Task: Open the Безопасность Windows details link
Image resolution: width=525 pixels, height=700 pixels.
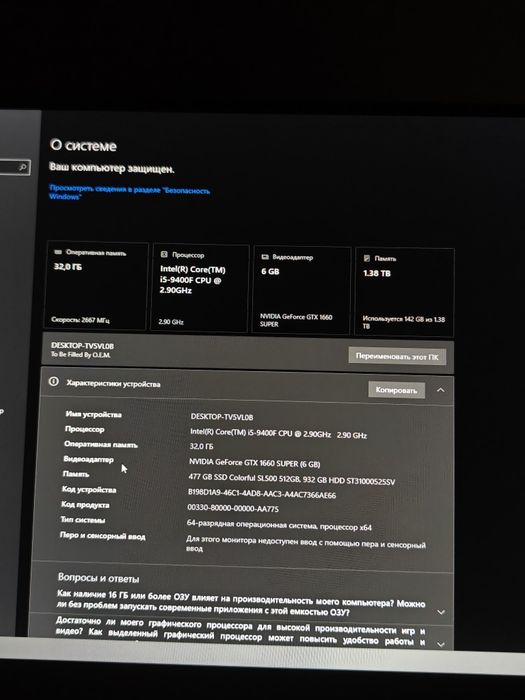Action: 129,192
